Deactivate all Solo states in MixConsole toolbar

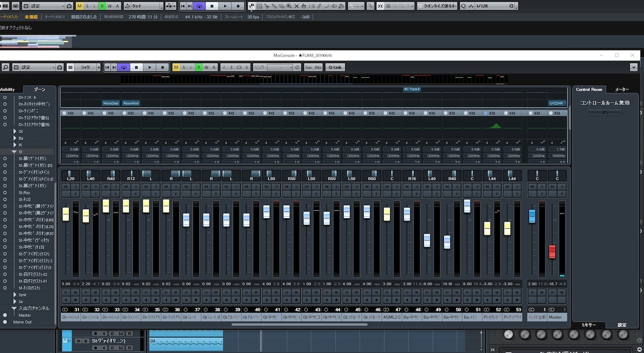(x=184, y=67)
